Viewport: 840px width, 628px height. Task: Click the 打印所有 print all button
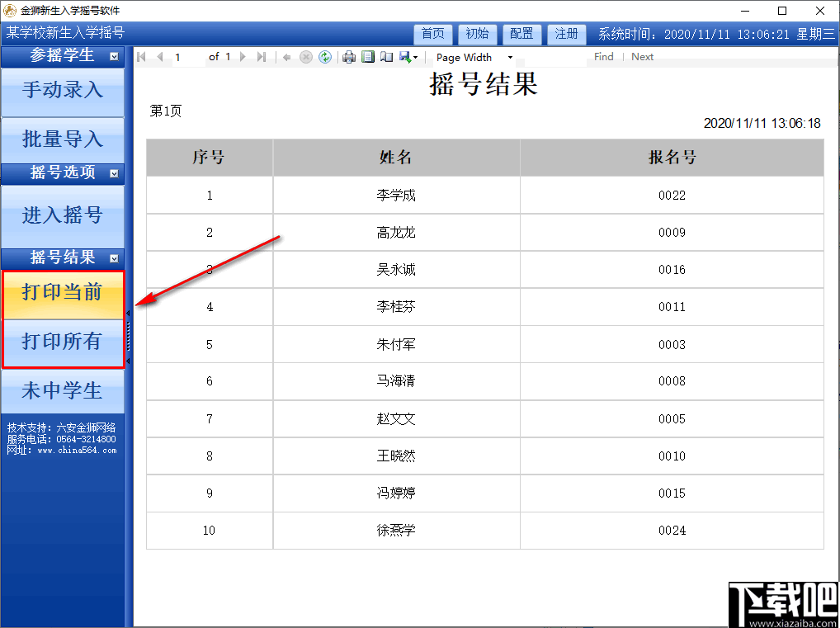point(64,340)
